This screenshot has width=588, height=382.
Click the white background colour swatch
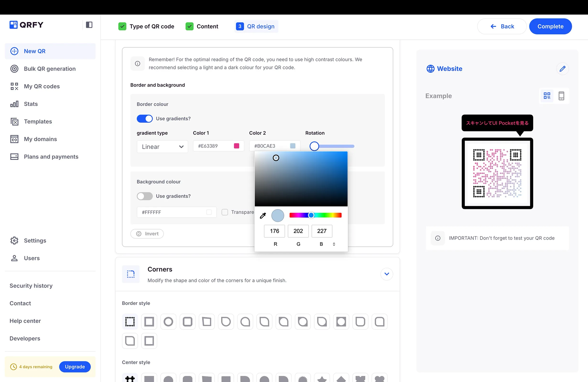[x=209, y=212]
